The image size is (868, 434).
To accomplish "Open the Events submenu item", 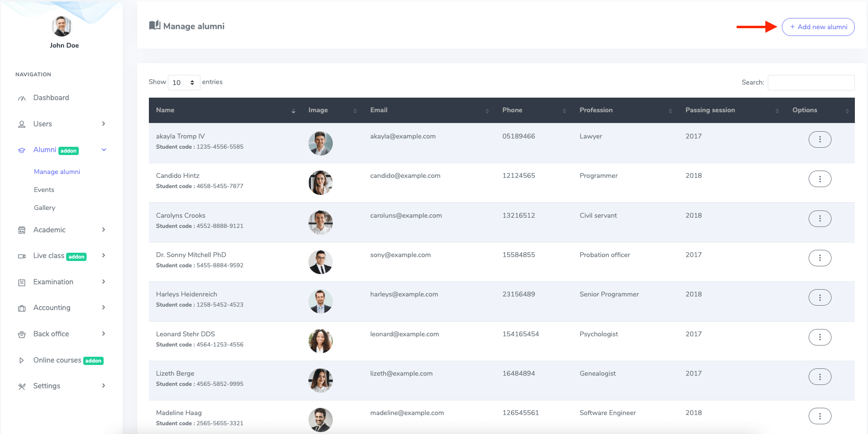I will (x=44, y=190).
